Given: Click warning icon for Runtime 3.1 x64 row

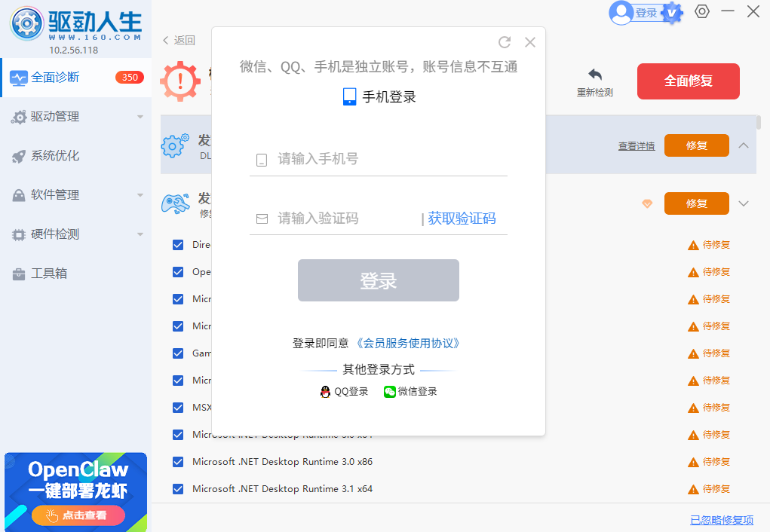Looking at the screenshot, I should pyautogui.click(x=693, y=490).
